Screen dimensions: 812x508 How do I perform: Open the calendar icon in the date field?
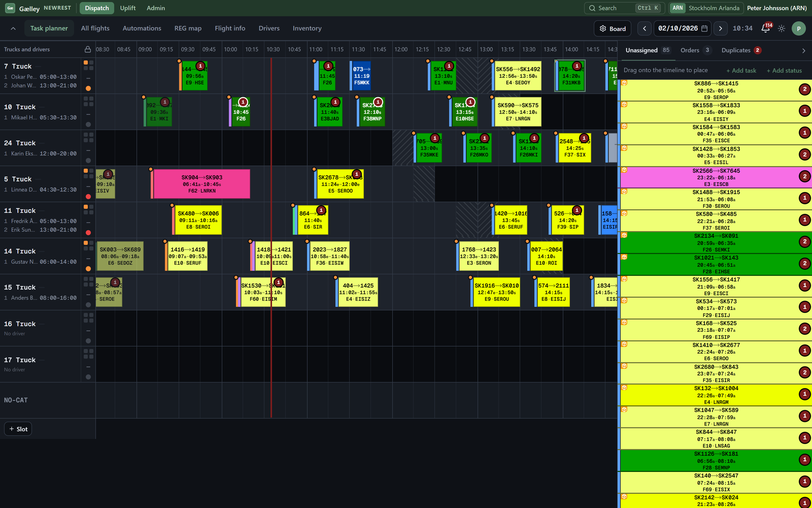click(x=704, y=28)
